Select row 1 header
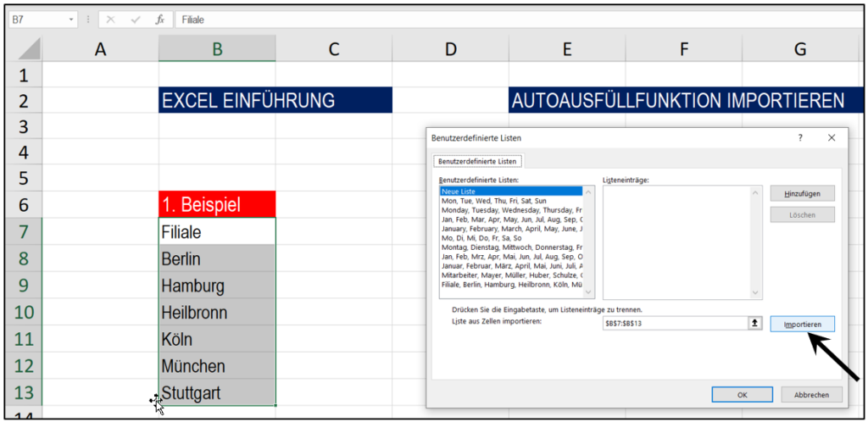The height and width of the screenshot is (422, 868). [23, 75]
